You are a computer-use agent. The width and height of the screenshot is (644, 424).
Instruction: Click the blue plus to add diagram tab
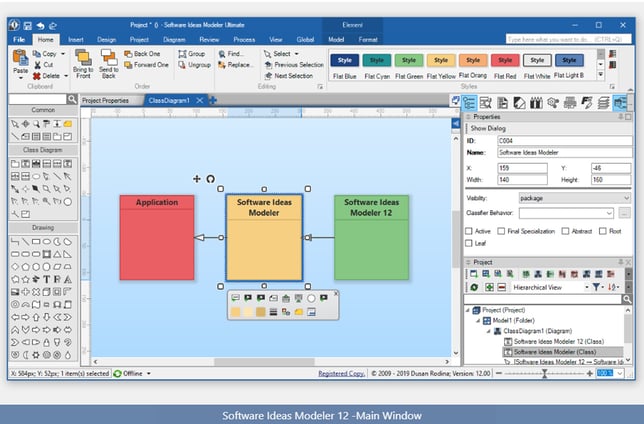pos(213,100)
